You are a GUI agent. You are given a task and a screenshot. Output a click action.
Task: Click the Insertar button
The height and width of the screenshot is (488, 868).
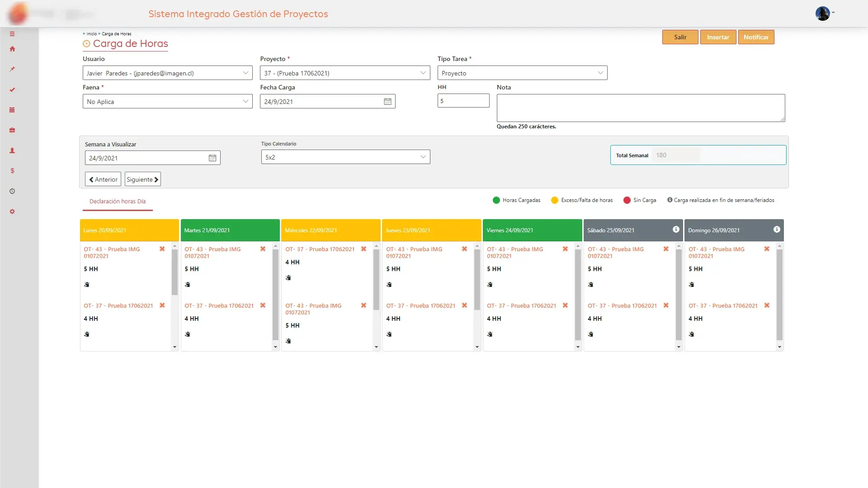[x=718, y=37]
